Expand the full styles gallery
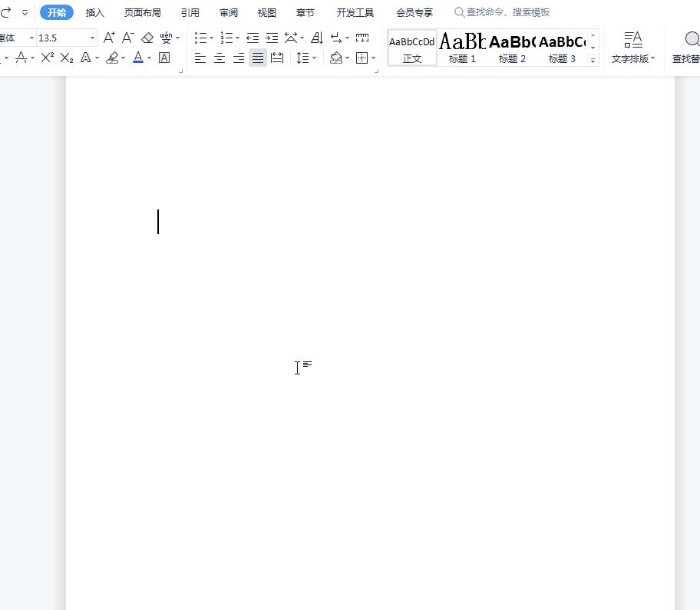 pyautogui.click(x=593, y=60)
